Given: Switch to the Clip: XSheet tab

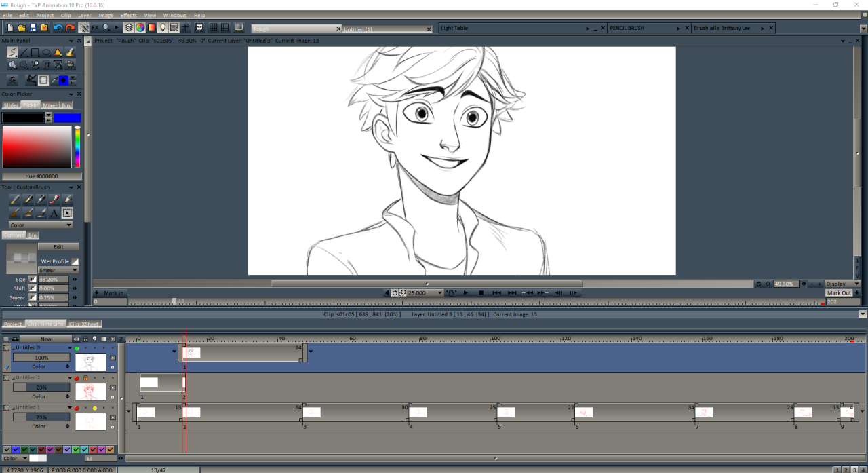Looking at the screenshot, I should (x=84, y=324).
